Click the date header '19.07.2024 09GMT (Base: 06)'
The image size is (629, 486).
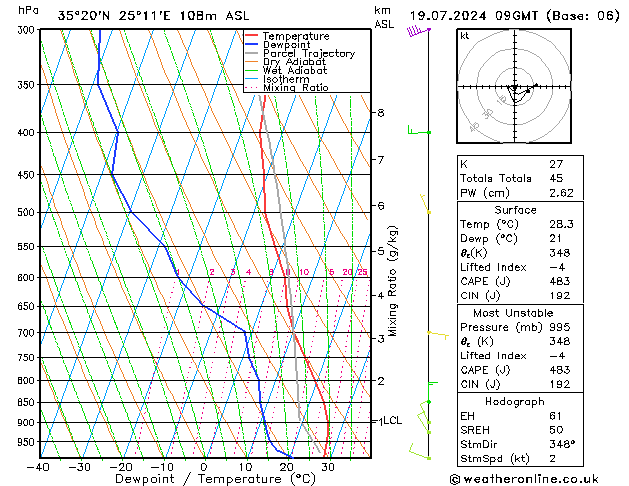pyautogui.click(x=514, y=16)
